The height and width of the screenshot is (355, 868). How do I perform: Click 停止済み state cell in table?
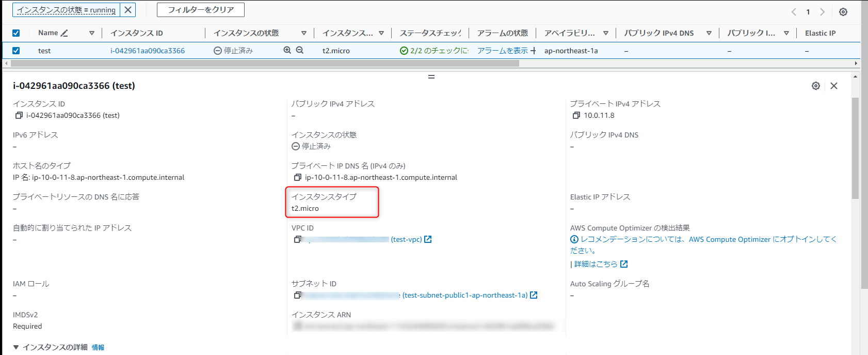click(x=233, y=51)
